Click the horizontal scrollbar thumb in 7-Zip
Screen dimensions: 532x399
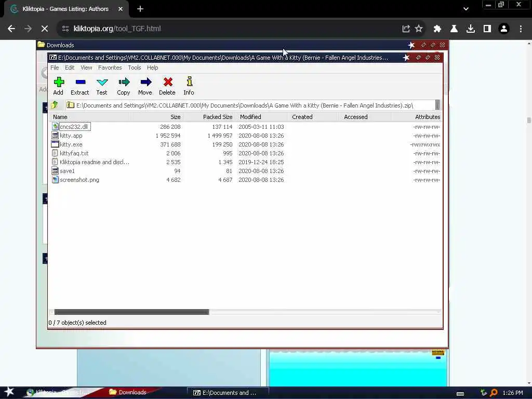point(131,312)
